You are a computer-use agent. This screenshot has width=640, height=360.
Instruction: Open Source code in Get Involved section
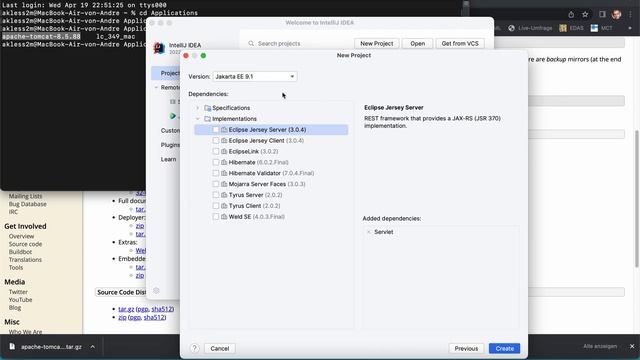tap(25, 244)
